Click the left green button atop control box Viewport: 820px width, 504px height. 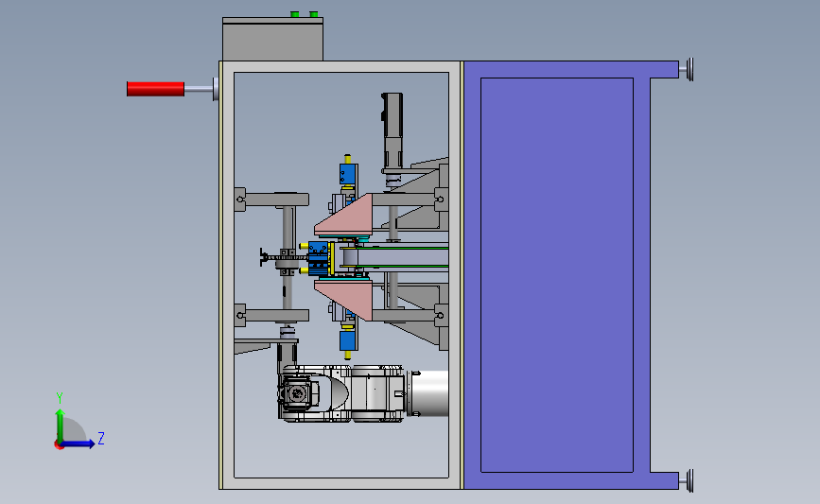295,14
